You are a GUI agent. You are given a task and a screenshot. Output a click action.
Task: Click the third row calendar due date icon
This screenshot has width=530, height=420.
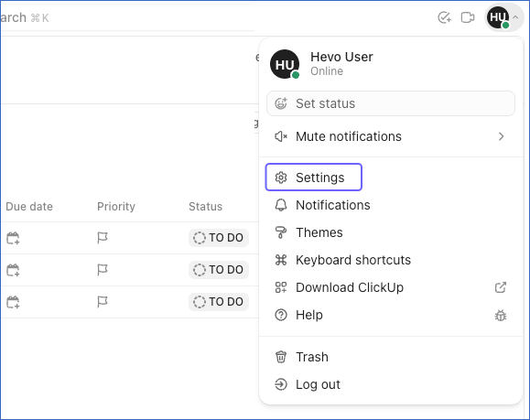click(x=13, y=302)
